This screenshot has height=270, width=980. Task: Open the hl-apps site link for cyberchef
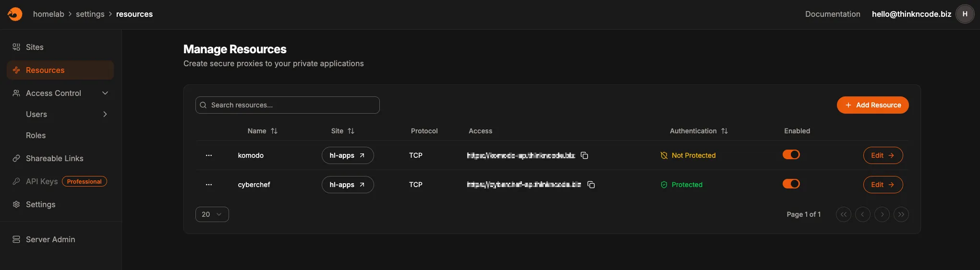[347, 185]
